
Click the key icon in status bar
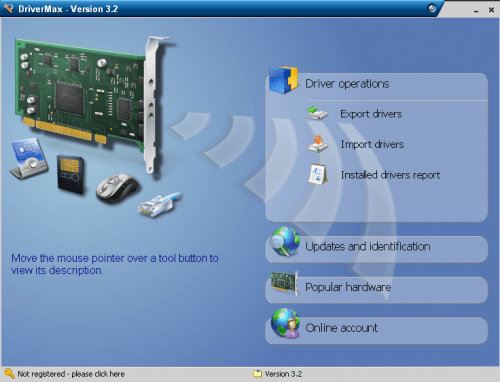[x=9, y=374]
